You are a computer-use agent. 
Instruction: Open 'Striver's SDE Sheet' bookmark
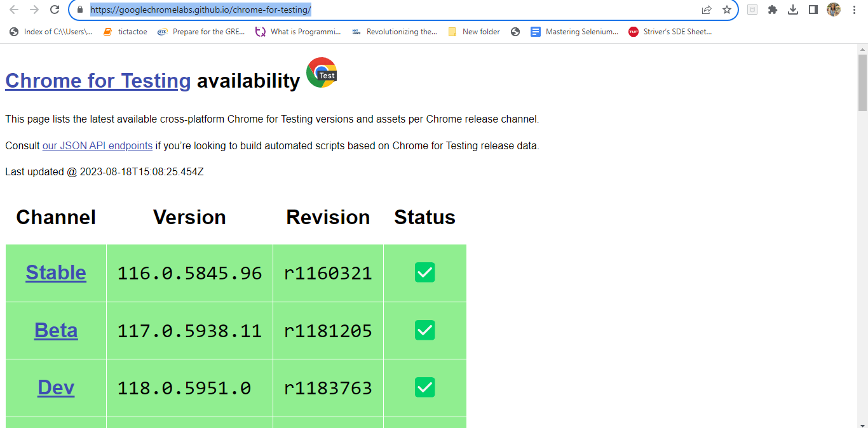click(x=670, y=32)
